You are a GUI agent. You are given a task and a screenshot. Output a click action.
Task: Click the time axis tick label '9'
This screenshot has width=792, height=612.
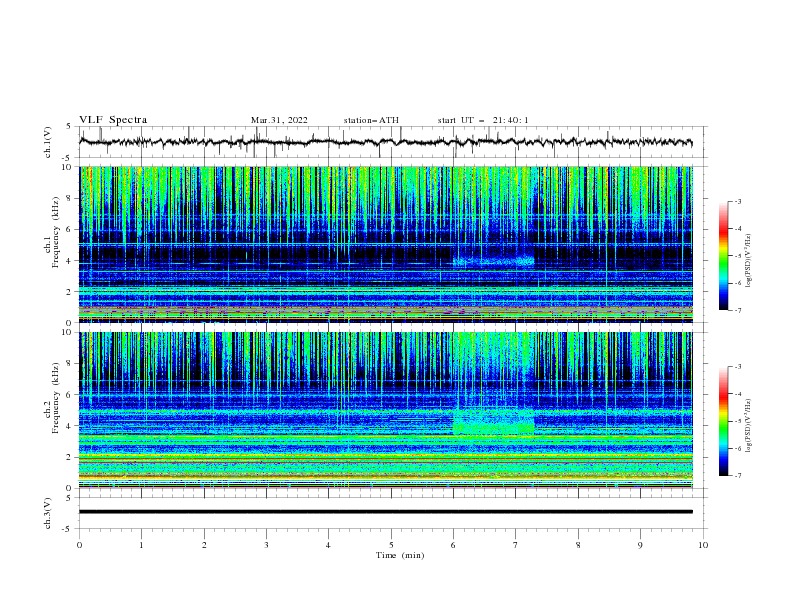coord(641,545)
